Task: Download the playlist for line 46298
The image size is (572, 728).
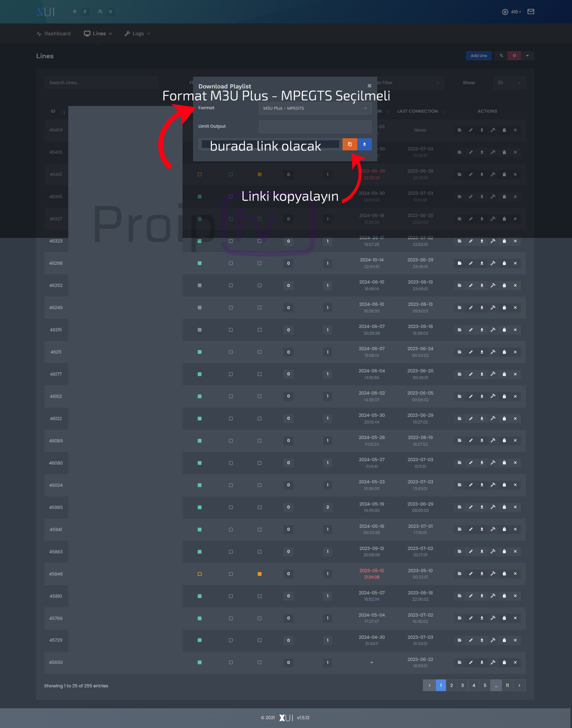Action: [x=482, y=263]
